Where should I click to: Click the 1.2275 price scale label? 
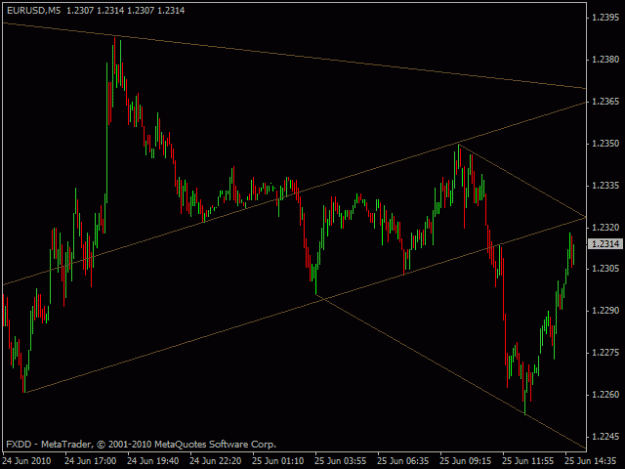605,353
